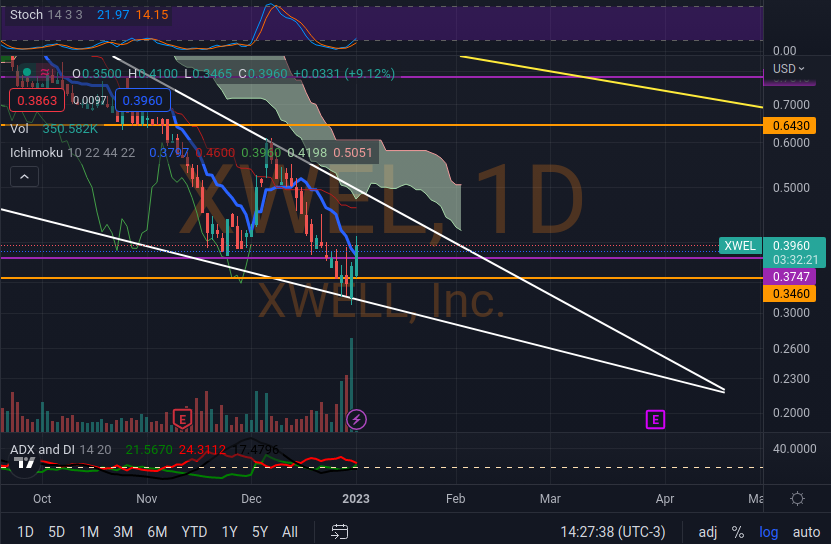Select the 1M time range
The image size is (831, 544).
(x=89, y=531)
